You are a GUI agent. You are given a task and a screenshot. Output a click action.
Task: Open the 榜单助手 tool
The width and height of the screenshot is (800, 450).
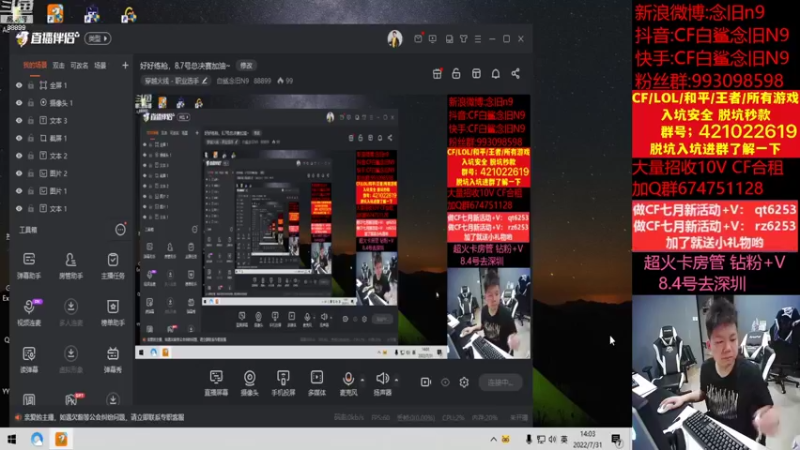(x=113, y=312)
